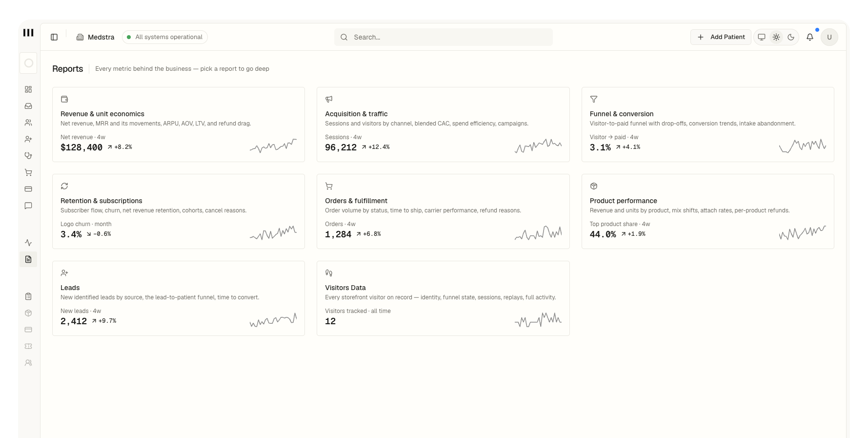Open the users icon below the inbox icon
868x438 pixels.
coord(28,123)
